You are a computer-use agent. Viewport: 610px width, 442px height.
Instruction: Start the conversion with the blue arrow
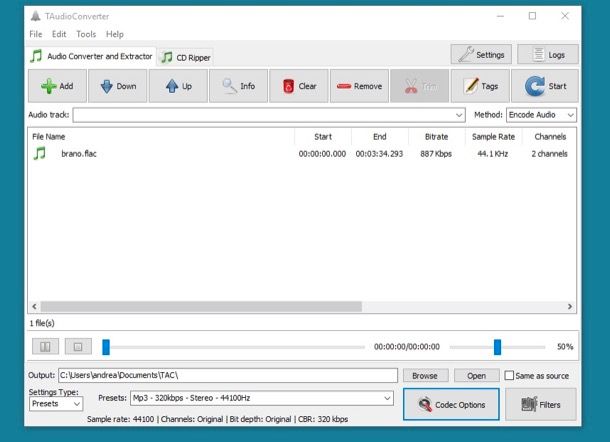(x=546, y=86)
